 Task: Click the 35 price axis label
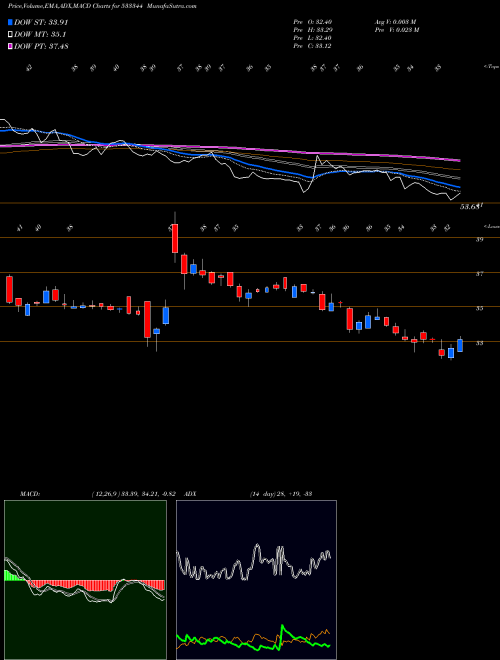[480, 309]
